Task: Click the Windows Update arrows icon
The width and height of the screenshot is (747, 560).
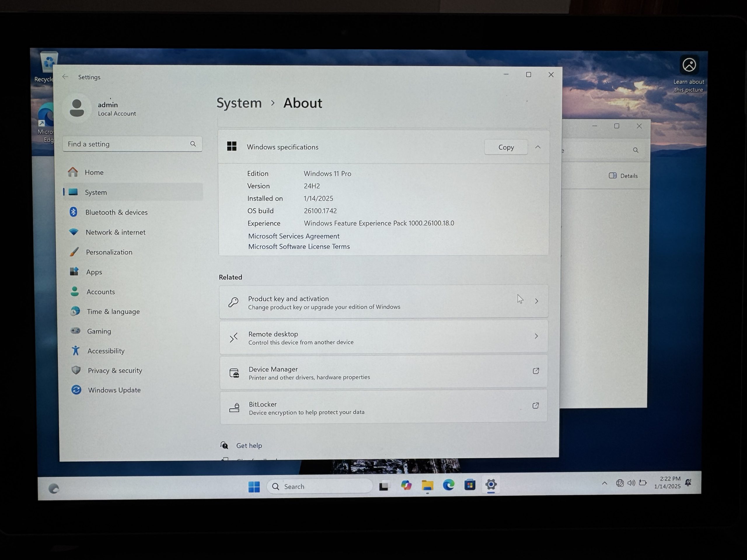Action: click(76, 390)
